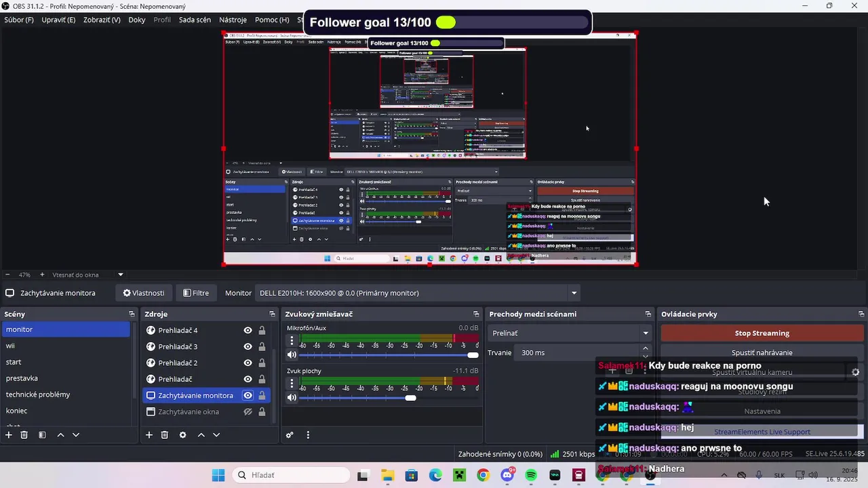This screenshot has height=488, width=868.
Task: Mute the Zvuk plochy channel
Action: tap(292, 398)
